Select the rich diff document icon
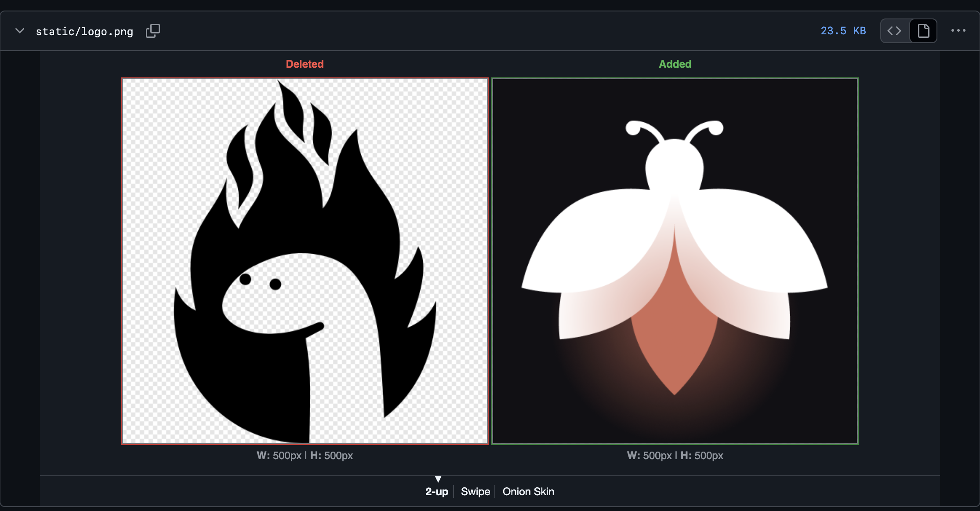 tap(923, 31)
